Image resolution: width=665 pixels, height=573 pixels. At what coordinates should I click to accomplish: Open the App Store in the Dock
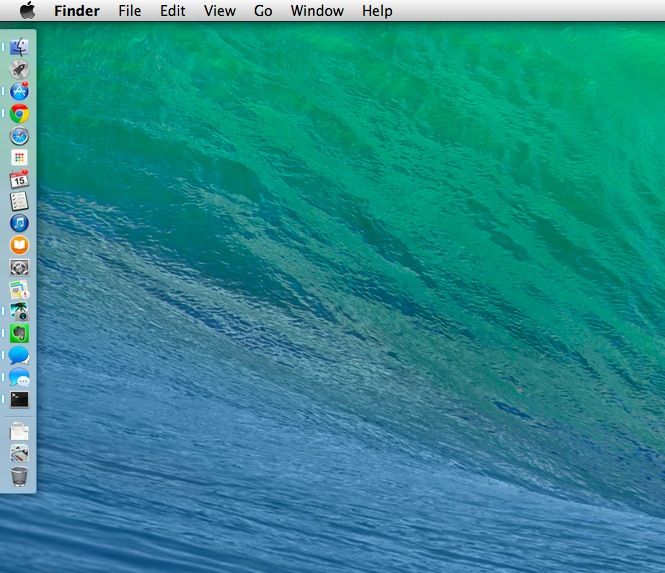pos(19,91)
